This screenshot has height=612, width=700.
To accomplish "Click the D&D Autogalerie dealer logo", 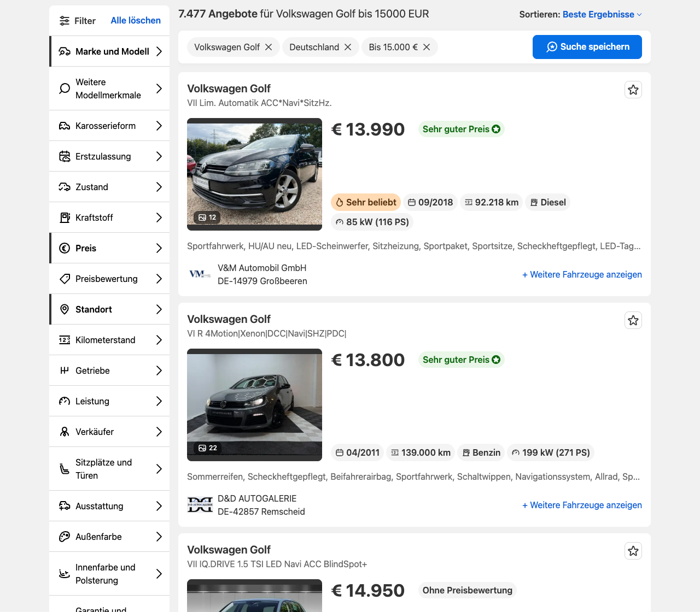I will tap(200, 505).
